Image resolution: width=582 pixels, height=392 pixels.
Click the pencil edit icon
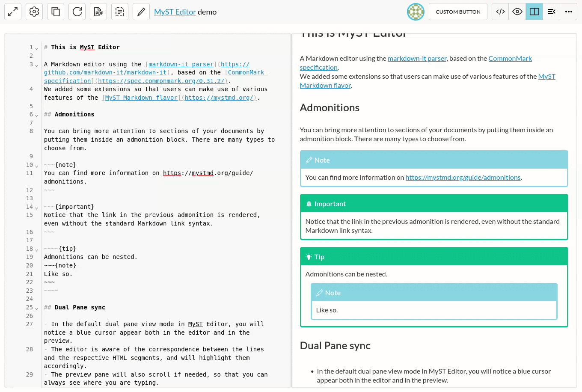point(141,12)
